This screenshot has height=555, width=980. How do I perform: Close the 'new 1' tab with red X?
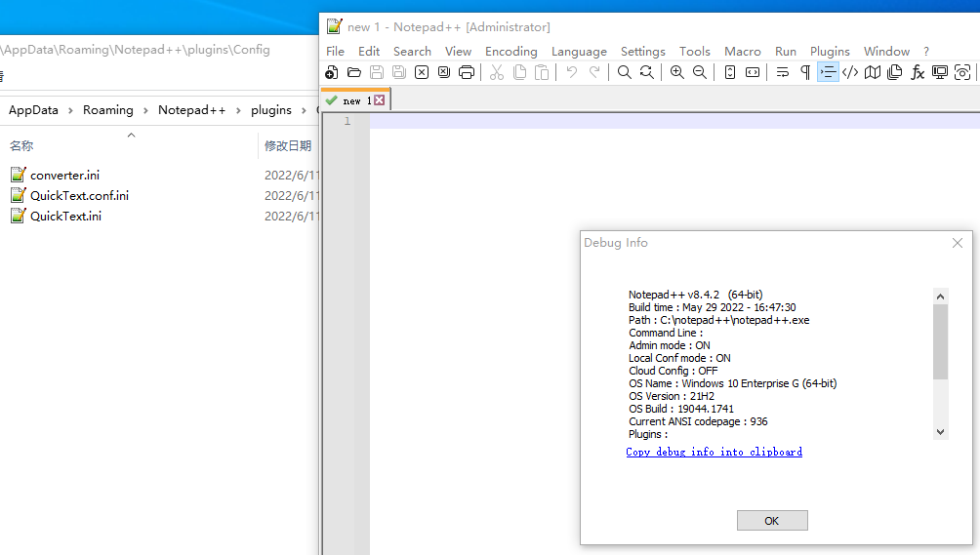380,100
